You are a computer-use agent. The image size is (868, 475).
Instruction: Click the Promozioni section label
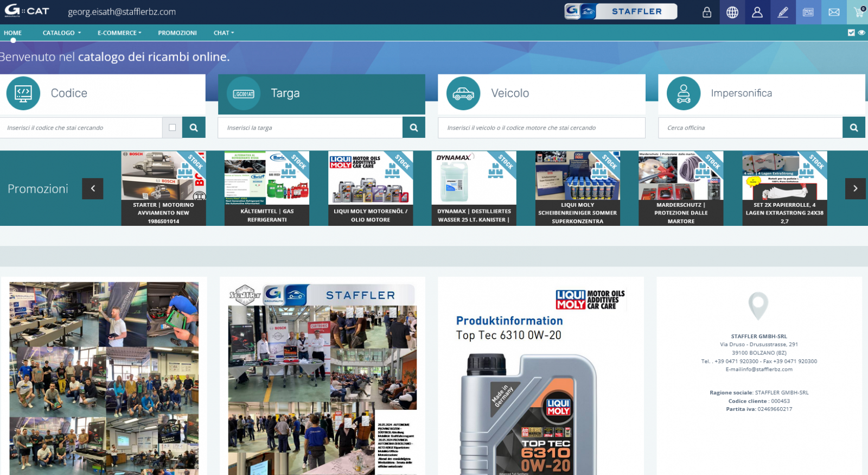click(38, 189)
